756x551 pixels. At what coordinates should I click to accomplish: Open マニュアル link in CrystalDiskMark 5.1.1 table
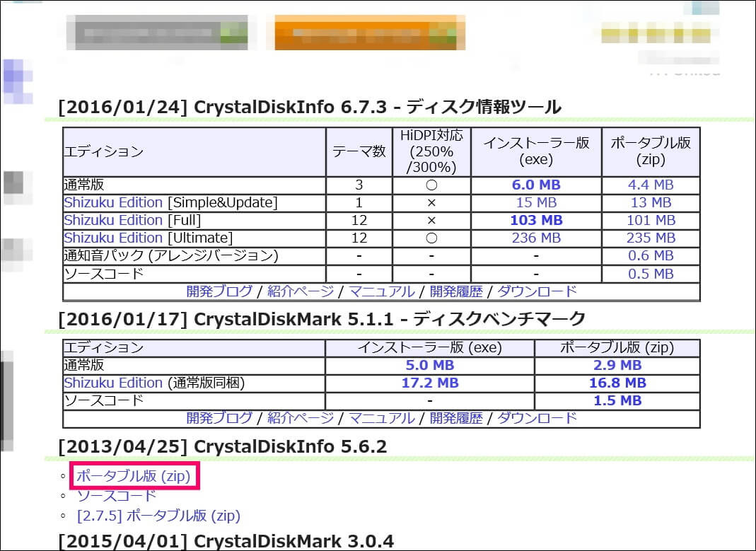tap(381, 418)
